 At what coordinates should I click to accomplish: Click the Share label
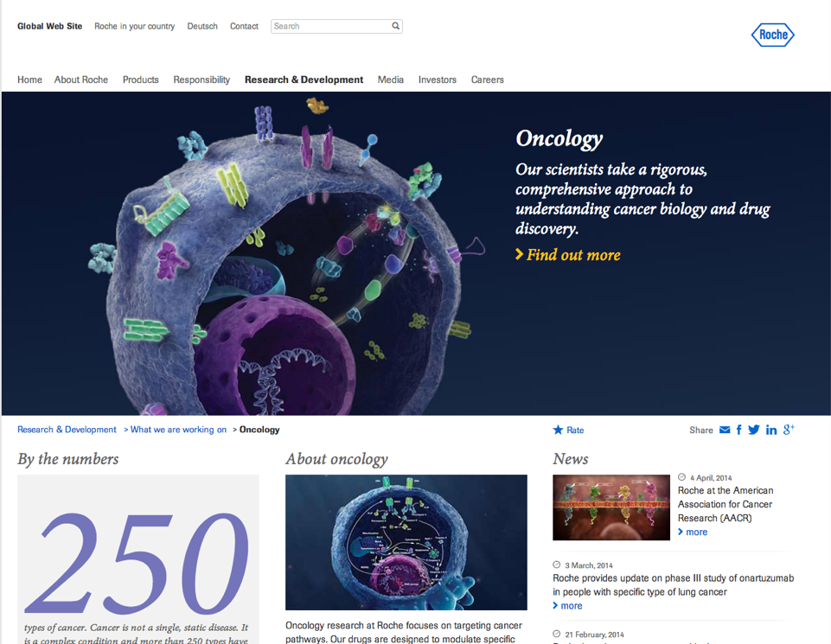tap(701, 430)
